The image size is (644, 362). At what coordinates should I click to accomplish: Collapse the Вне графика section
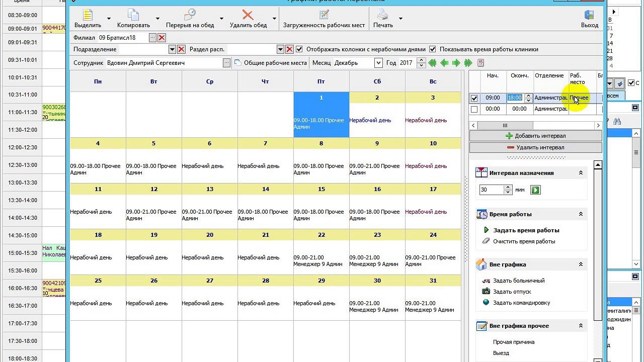pyautogui.click(x=581, y=264)
